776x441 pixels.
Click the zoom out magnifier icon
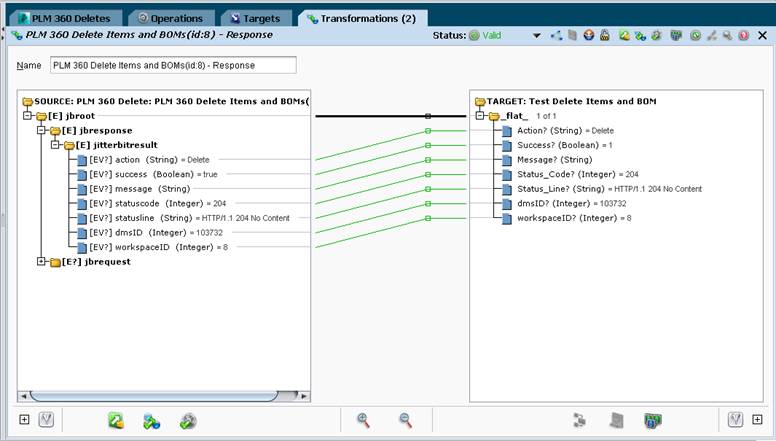(x=405, y=420)
